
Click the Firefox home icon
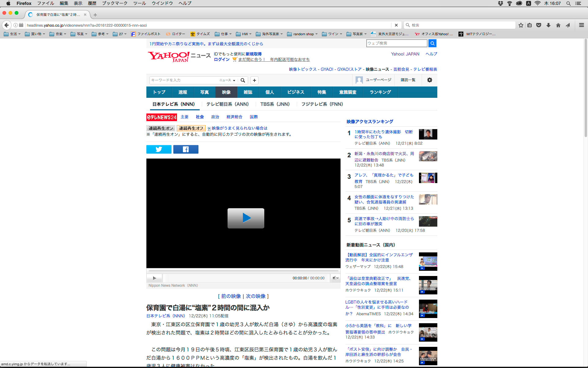click(558, 25)
